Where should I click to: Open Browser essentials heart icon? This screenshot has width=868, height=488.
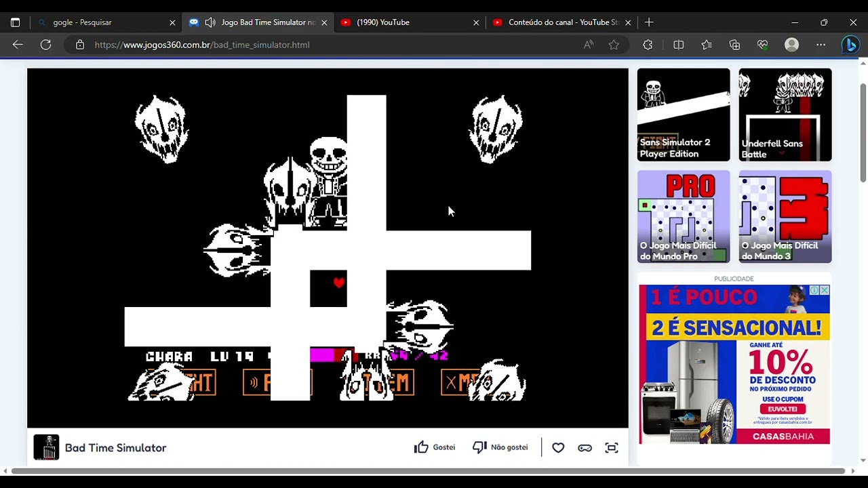(x=763, y=45)
